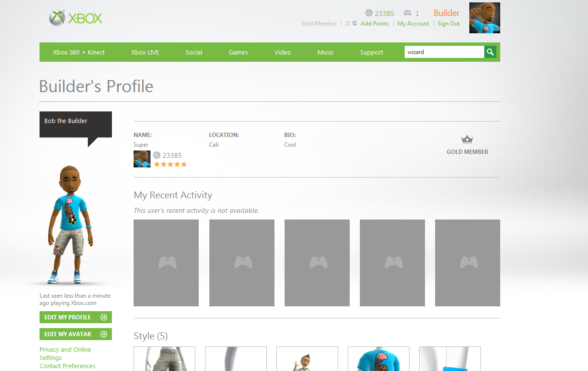Click the message count 1

417,14
